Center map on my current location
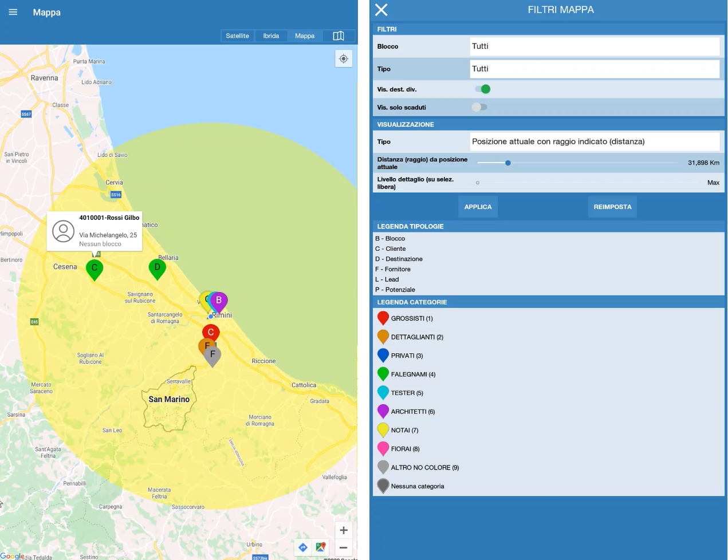 click(x=344, y=59)
